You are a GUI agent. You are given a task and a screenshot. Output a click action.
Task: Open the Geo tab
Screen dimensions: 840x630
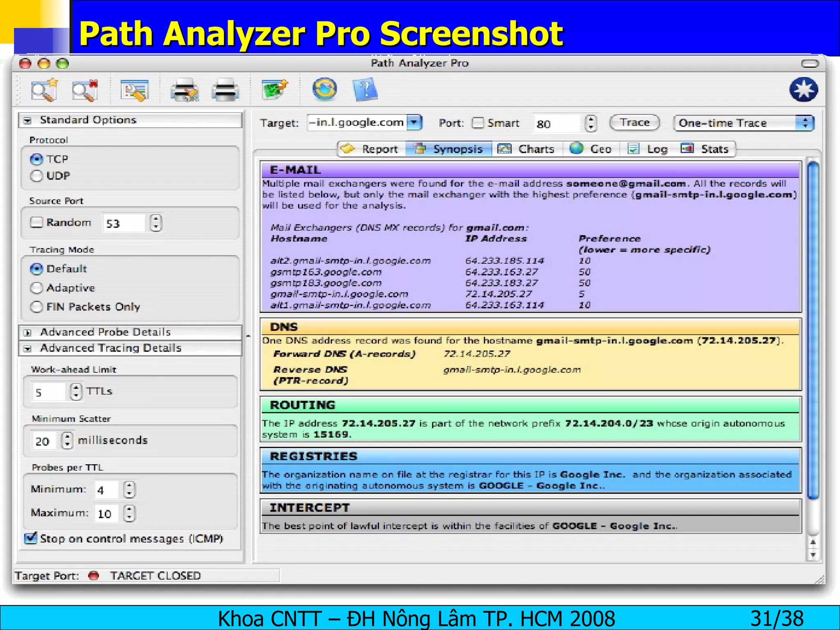(591, 149)
